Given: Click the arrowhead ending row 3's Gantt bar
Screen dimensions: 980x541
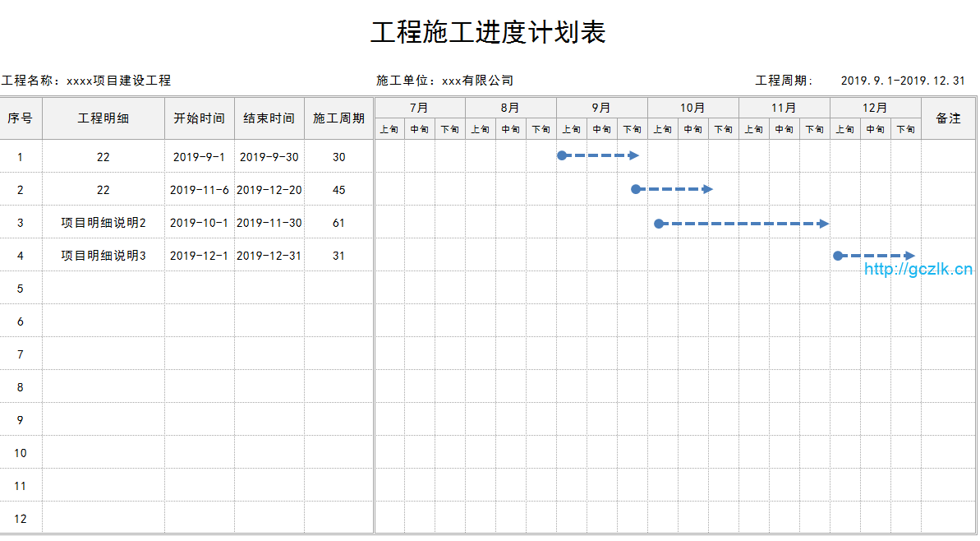Looking at the screenshot, I should [x=824, y=224].
